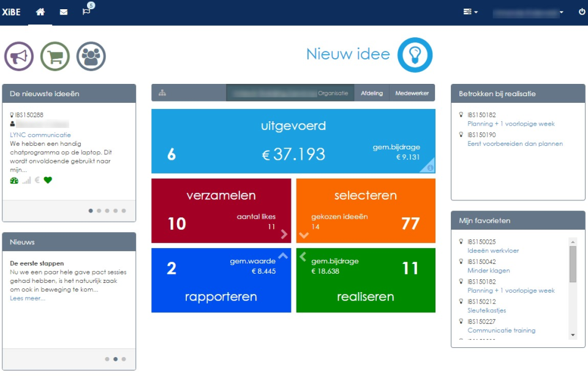Select the organization hierarchy icon above the dashboard

click(162, 92)
